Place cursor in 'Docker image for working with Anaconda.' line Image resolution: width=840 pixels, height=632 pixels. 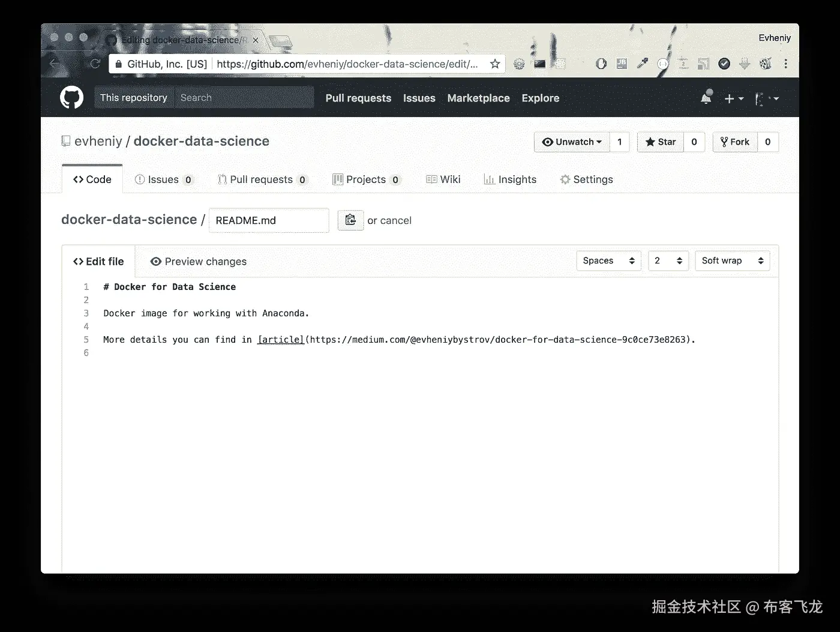(x=206, y=313)
